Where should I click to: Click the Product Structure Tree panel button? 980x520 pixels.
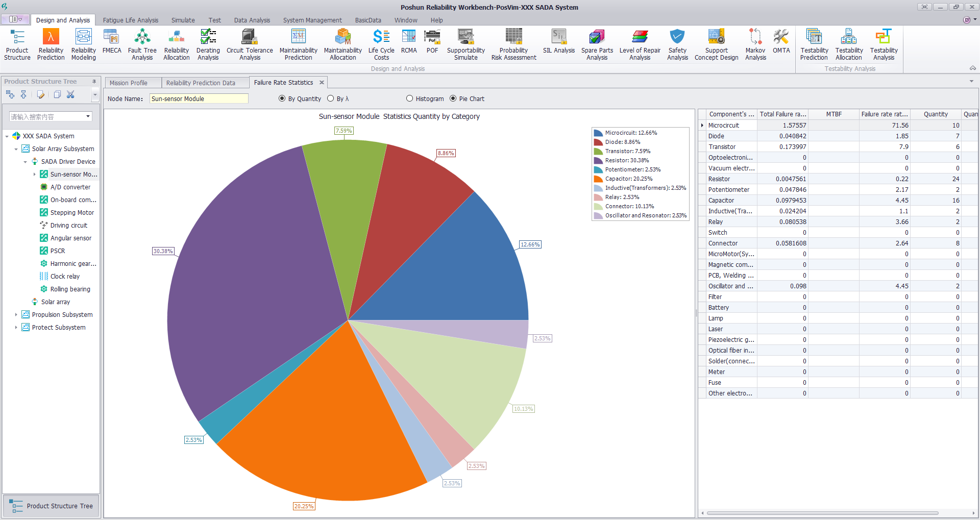pyautogui.click(x=51, y=506)
